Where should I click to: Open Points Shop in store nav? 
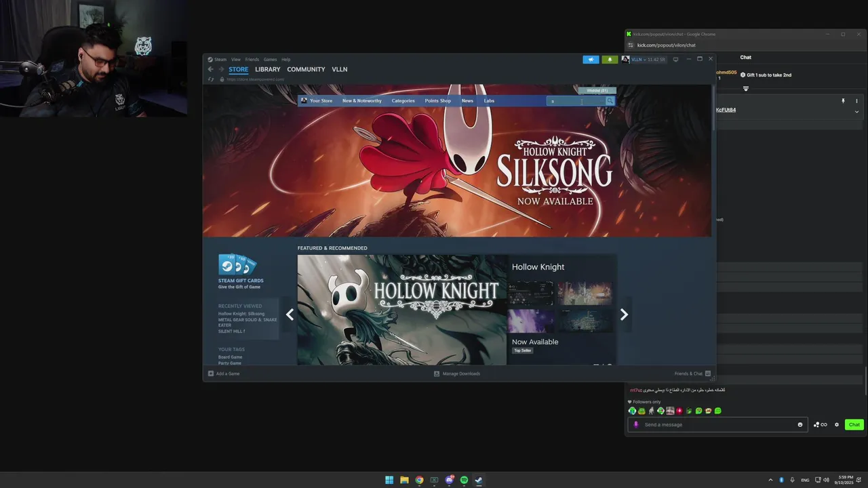(x=437, y=101)
